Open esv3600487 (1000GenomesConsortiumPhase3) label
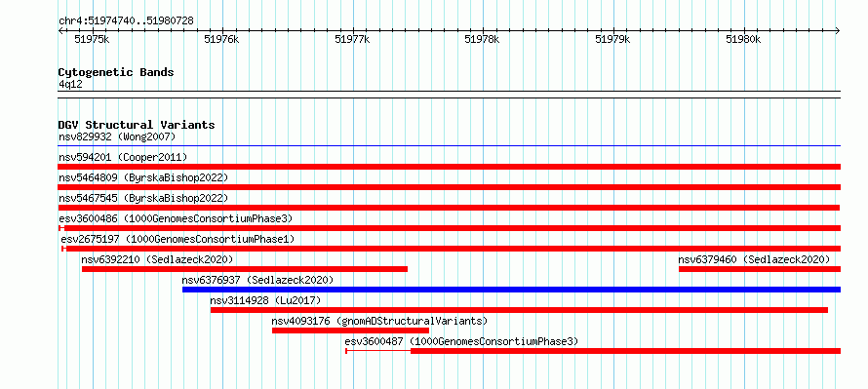868x389 pixels. pos(461,341)
